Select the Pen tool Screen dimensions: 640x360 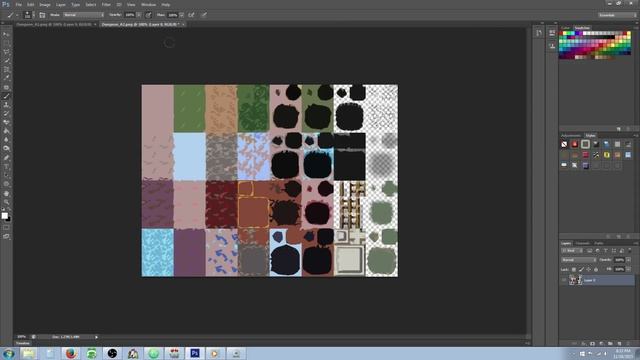(x=6, y=158)
